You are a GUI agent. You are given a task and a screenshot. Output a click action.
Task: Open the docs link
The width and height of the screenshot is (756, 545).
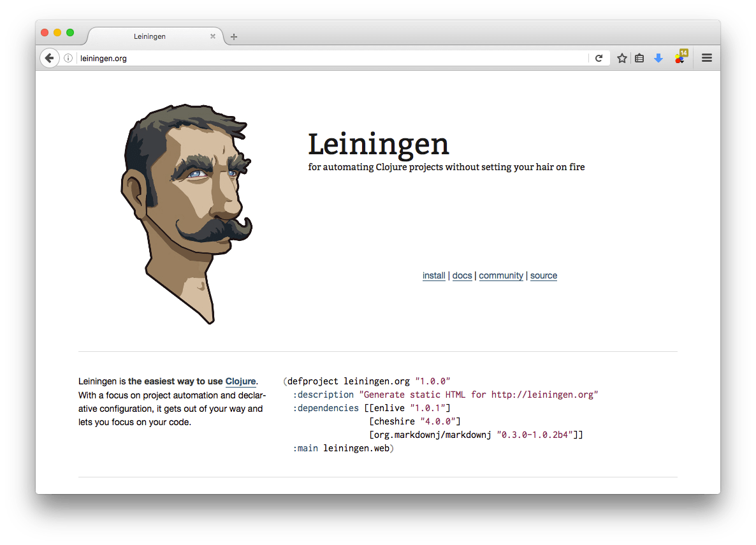pyautogui.click(x=462, y=275)
